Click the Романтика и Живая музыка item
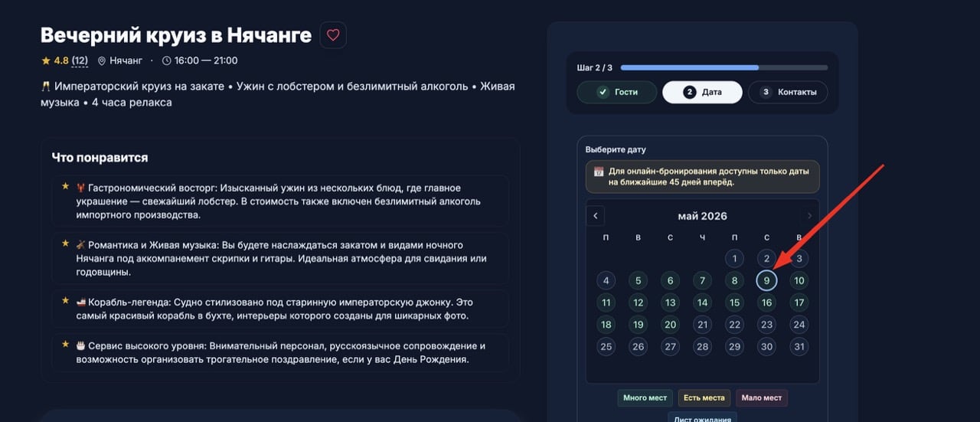Viewport: 980px width, 422px height. 280,259
